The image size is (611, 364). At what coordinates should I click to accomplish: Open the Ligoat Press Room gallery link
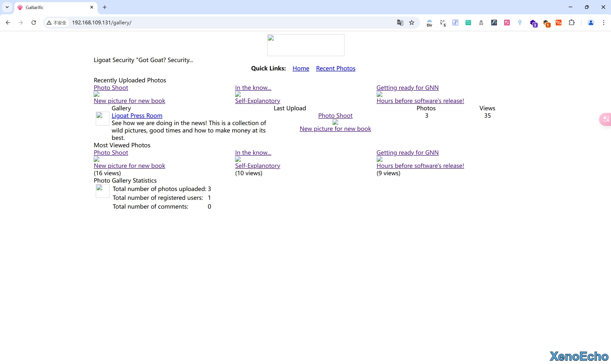pos(137,116)
